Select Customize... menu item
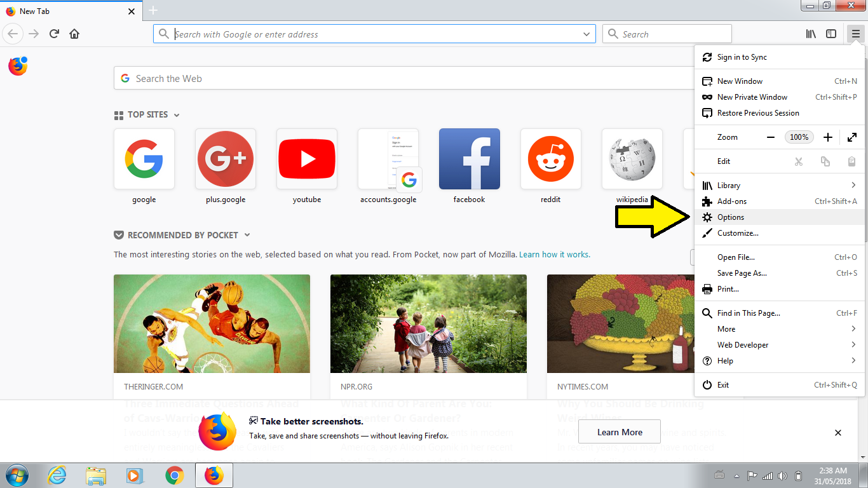The height and width of the screenshot is (488, 868). 780,233
